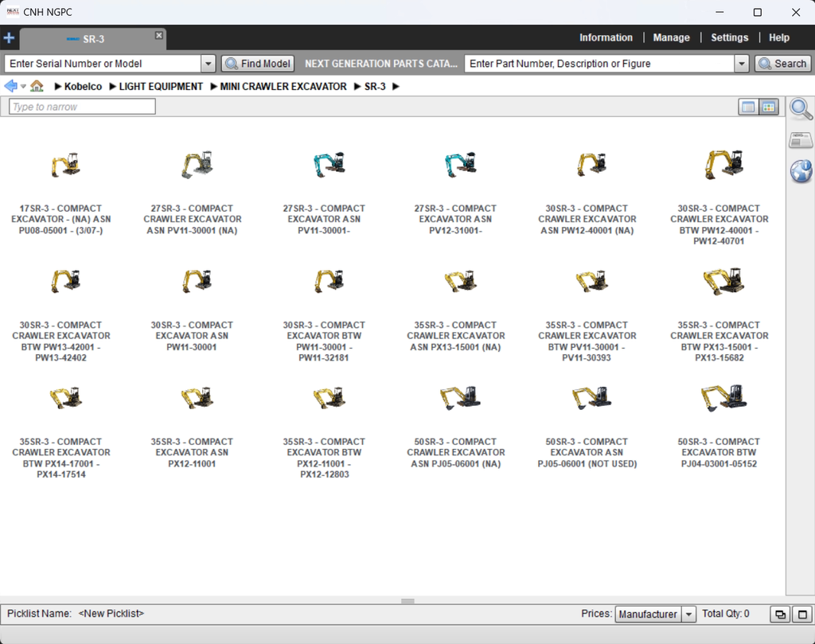Open the Prices Manufacturer dropdown
The image size is (815, 644).
(648, 614)
